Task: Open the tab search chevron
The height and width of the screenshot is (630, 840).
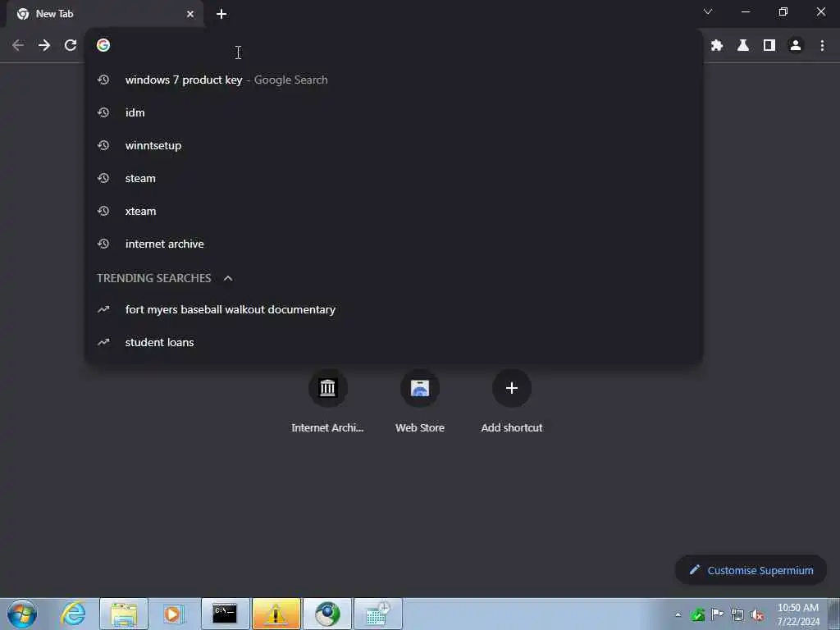Action: pos(708,11)
